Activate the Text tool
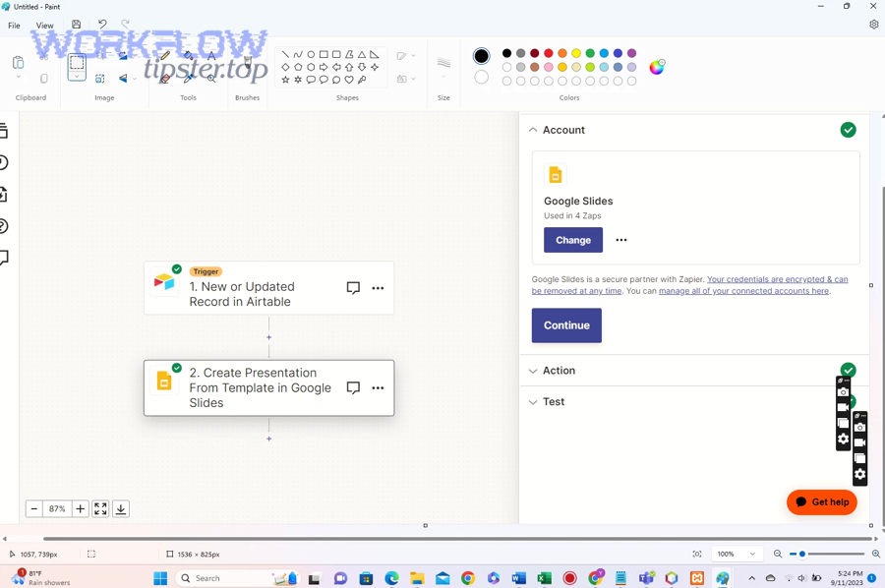This screenshot has width=885, height=588. click(211, 55)
